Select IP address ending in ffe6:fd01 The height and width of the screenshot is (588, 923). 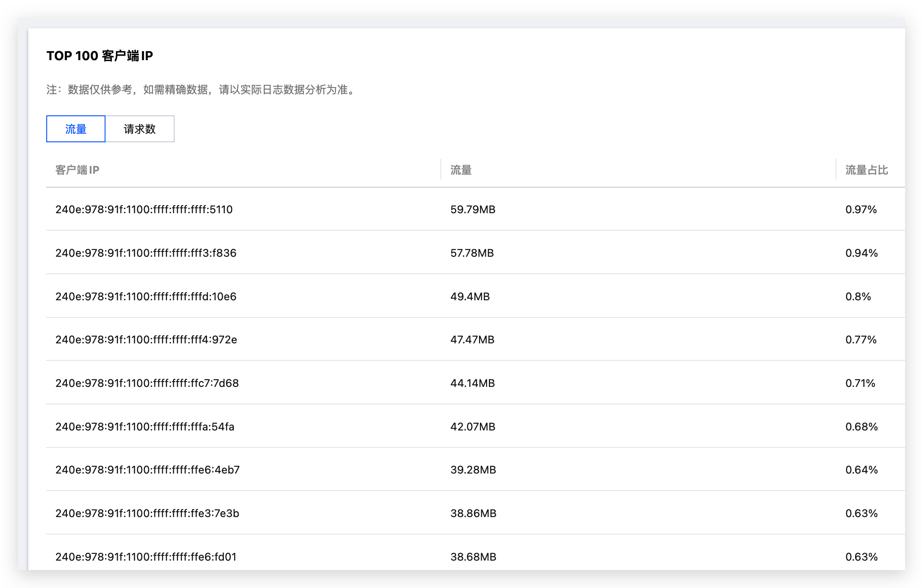145,557
